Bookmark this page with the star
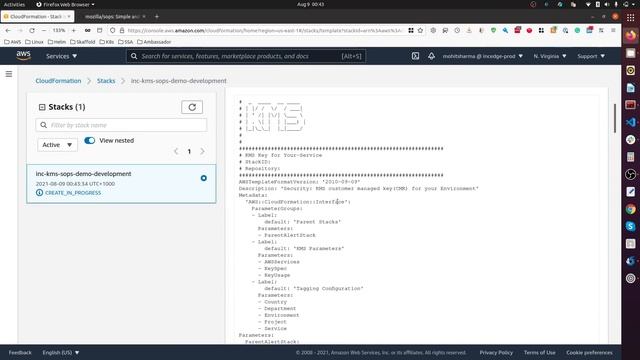 click(x=420, y=30)
